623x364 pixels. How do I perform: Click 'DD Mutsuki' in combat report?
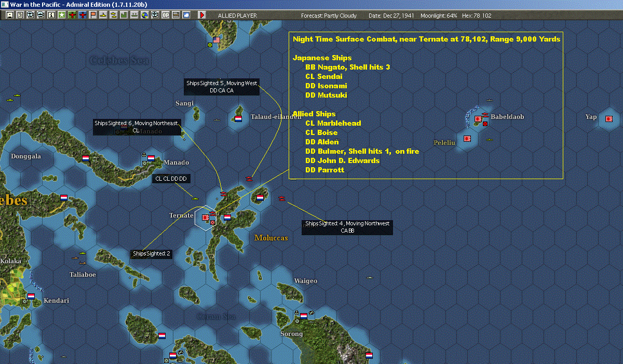326,95
